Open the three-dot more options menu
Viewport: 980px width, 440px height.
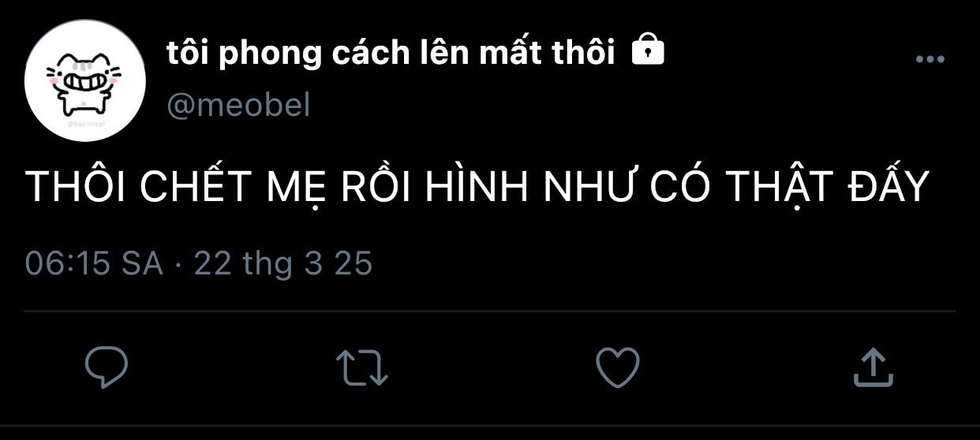pos(930,59)
